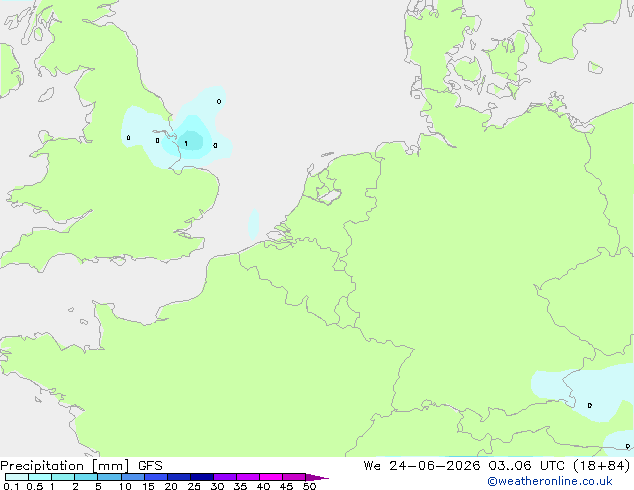Pick the legend swatch right of the 10 label

[x=133, y=477]
